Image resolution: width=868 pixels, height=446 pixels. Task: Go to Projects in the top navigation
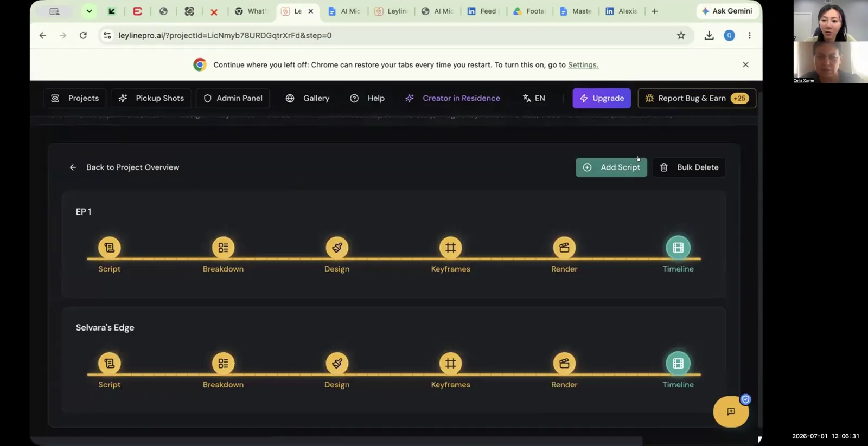tap(75, 98)
